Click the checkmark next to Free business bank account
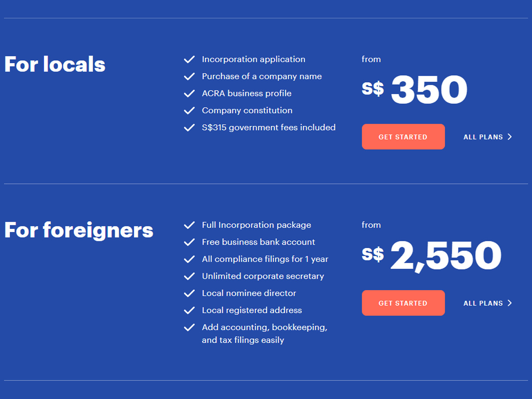Viewport: 532px width, 399px height. point(189,242)
